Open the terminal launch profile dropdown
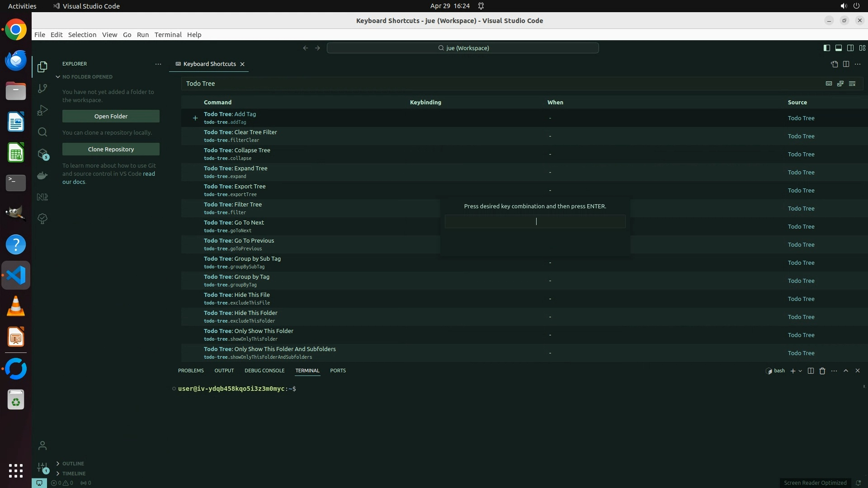 click(800, 371)
